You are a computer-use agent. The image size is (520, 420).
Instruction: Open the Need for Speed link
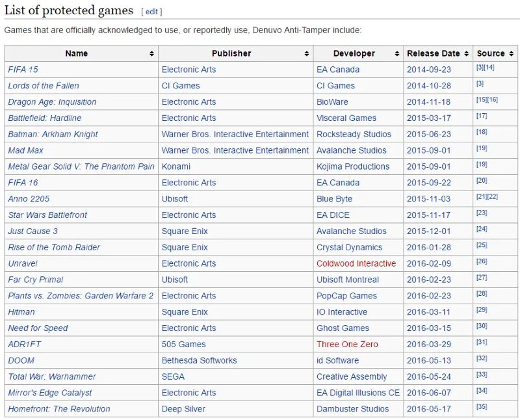38,328
